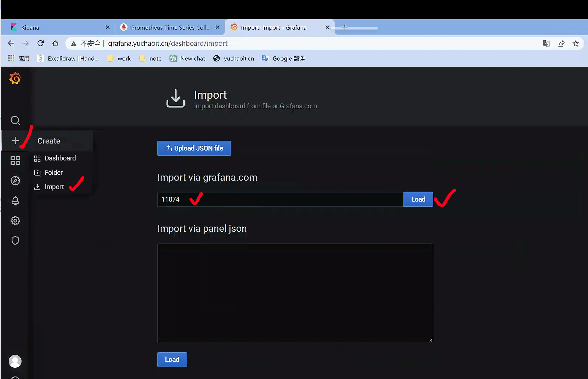Click the Grafana logo home icon
Screen dimensions: 588x379
pos(15,78)
